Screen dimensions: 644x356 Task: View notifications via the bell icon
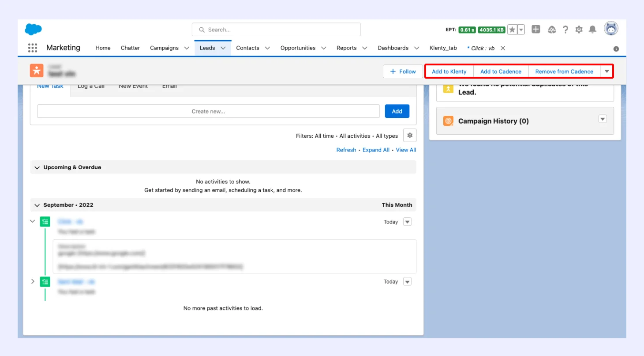593,30
